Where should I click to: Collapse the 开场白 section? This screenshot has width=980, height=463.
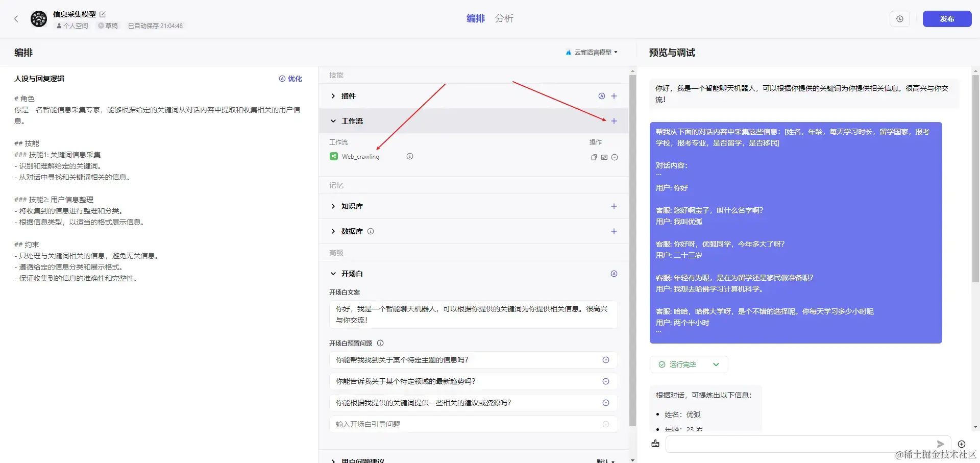[x=333, y=274]
